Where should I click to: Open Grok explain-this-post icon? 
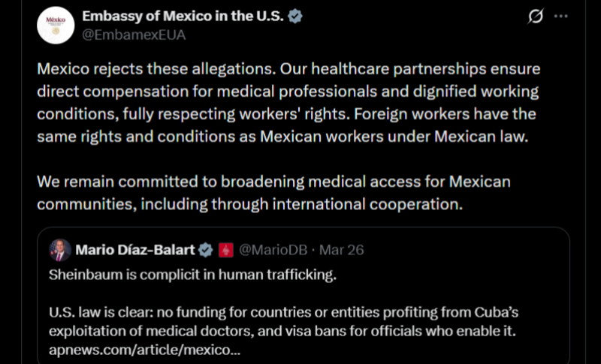coord(536,17)
